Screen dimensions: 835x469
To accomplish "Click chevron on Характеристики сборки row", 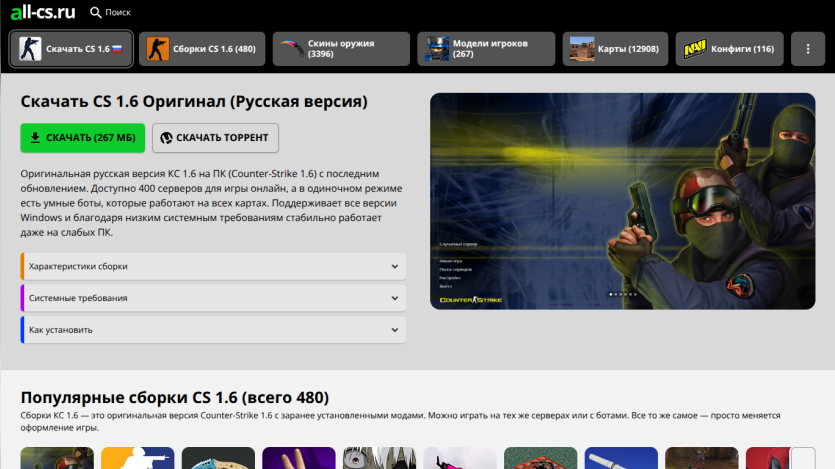I will pyautogui.click(x=395, y=266).
